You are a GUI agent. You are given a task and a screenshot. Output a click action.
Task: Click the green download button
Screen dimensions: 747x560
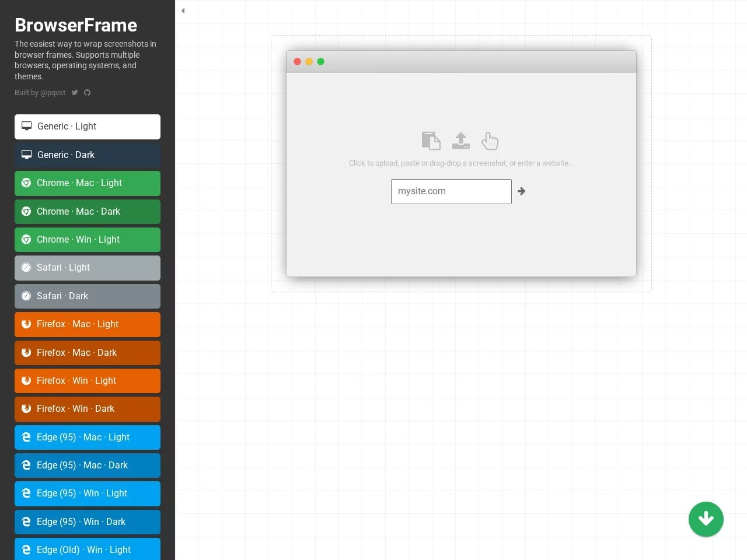pos(706,519)
